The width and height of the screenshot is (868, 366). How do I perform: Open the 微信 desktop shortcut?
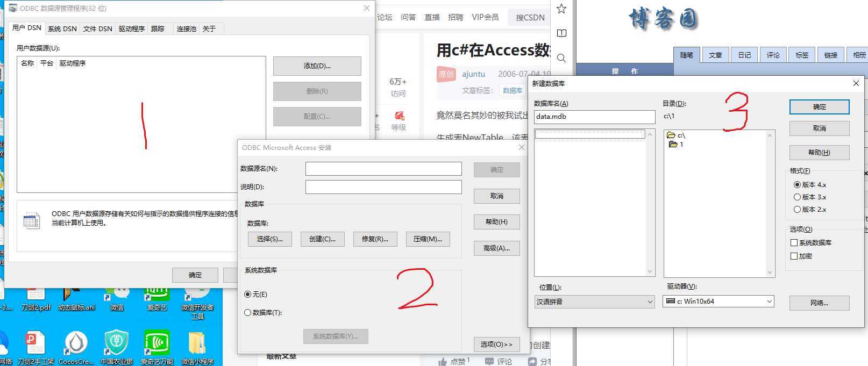pos(117,297)
